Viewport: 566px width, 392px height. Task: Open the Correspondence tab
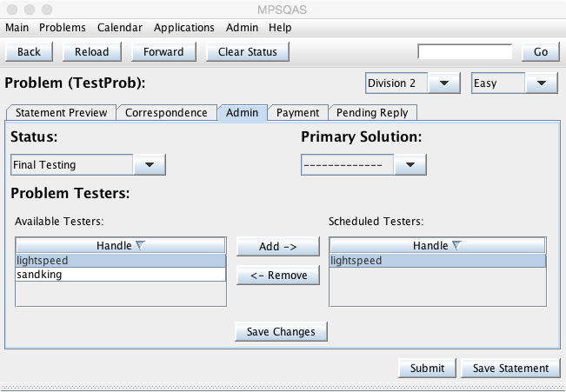(x=166, y=113)
